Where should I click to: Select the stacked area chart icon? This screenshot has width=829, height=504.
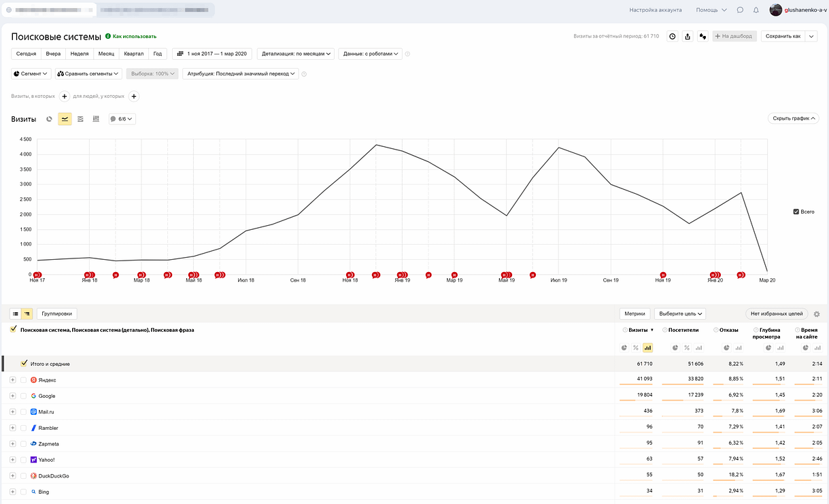(80, 119)
